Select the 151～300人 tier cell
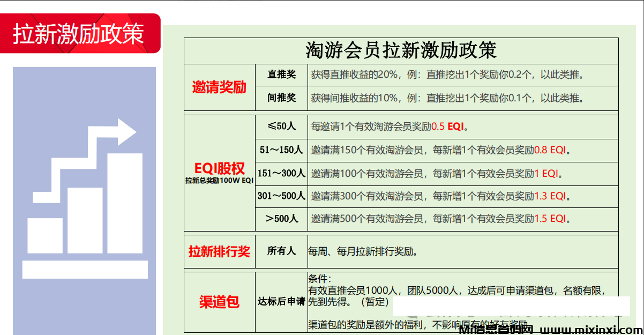 click(x=281, y=173)
